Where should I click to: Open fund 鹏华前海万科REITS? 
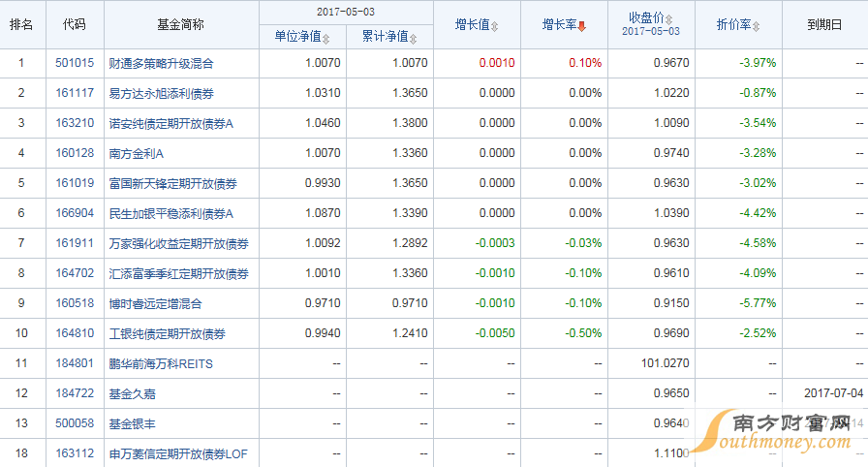pos(161,364)
